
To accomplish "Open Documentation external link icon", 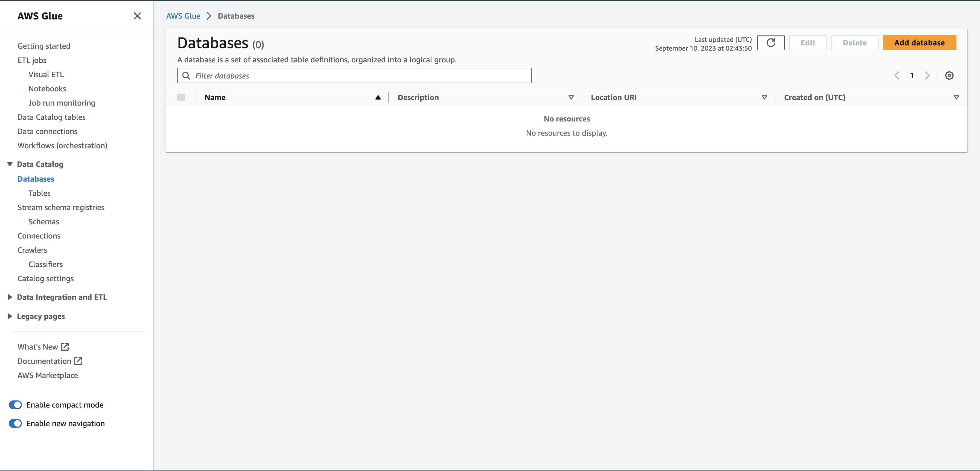I will click(x=78, y=361).
